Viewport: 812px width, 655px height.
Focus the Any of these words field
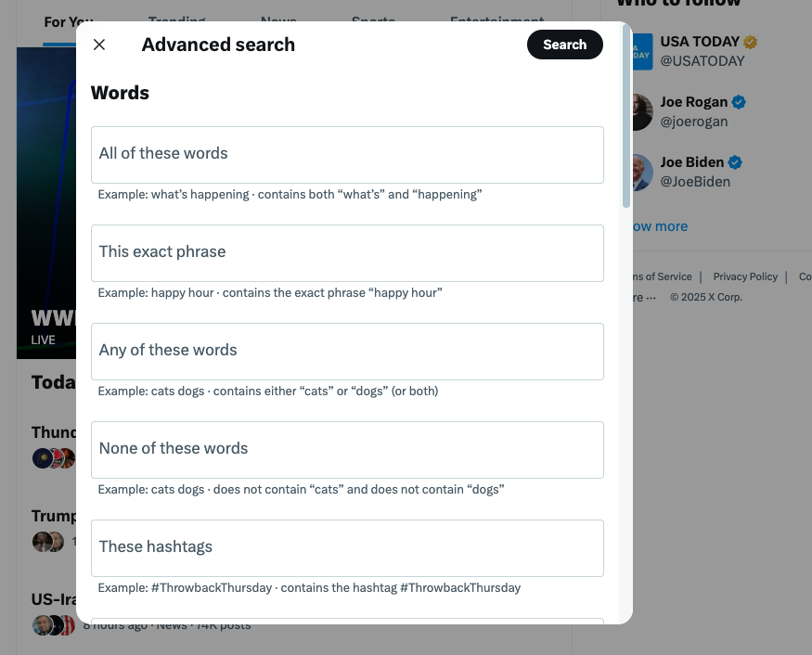pos(347,352)
